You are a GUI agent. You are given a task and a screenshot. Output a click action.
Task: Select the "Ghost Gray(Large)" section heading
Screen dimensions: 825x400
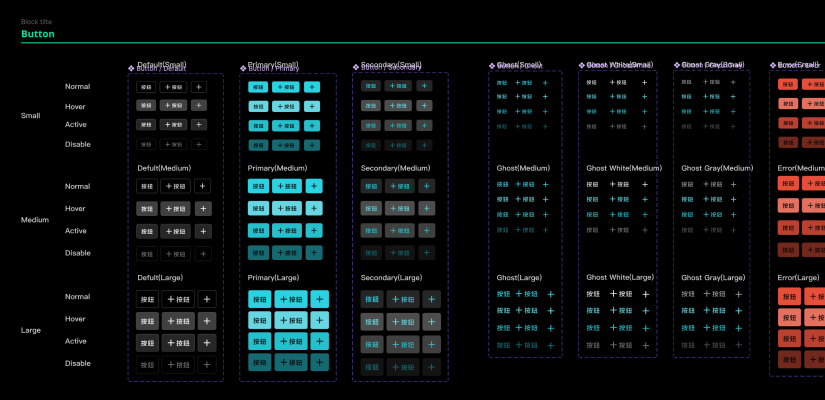tap(713, 277)
